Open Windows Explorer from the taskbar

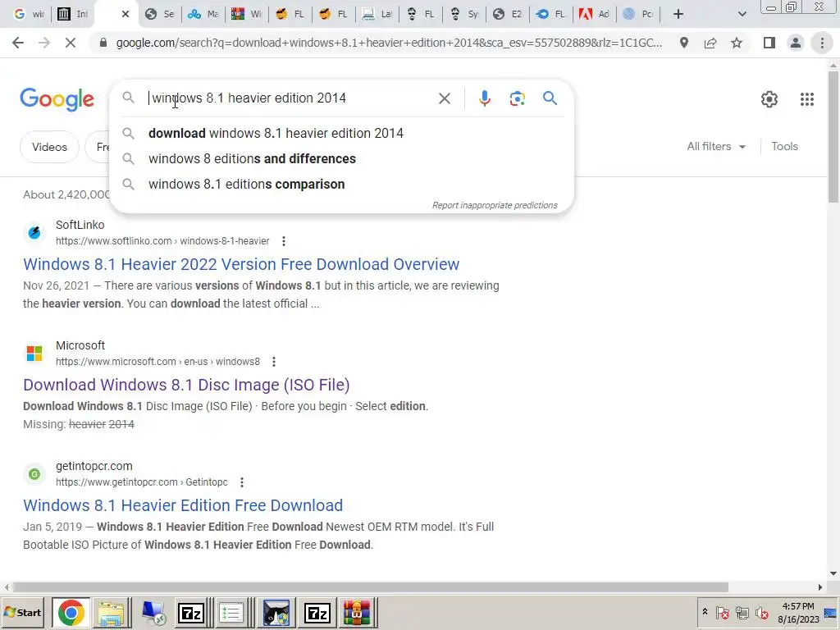[x=111, y=613]
